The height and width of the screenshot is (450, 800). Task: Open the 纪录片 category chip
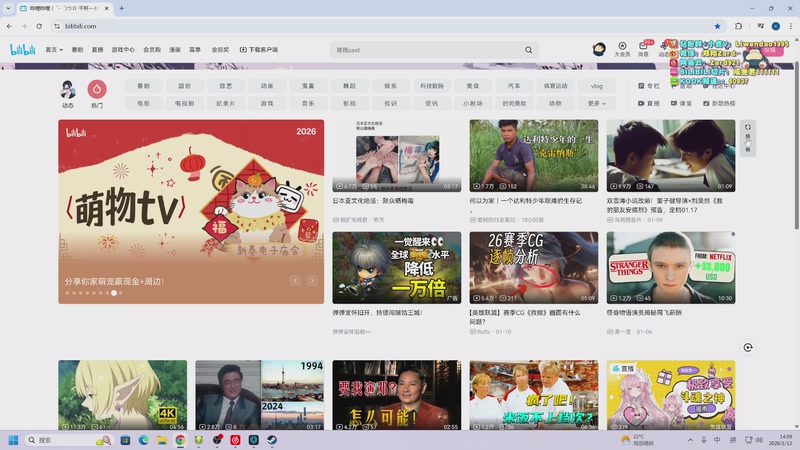226,103
